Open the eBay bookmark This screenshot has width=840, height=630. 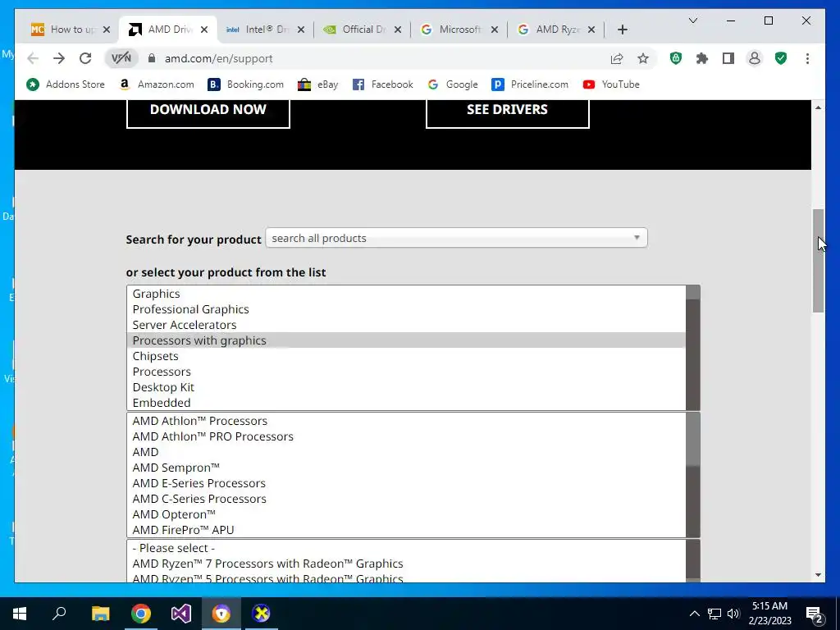[x=318, y=84]
